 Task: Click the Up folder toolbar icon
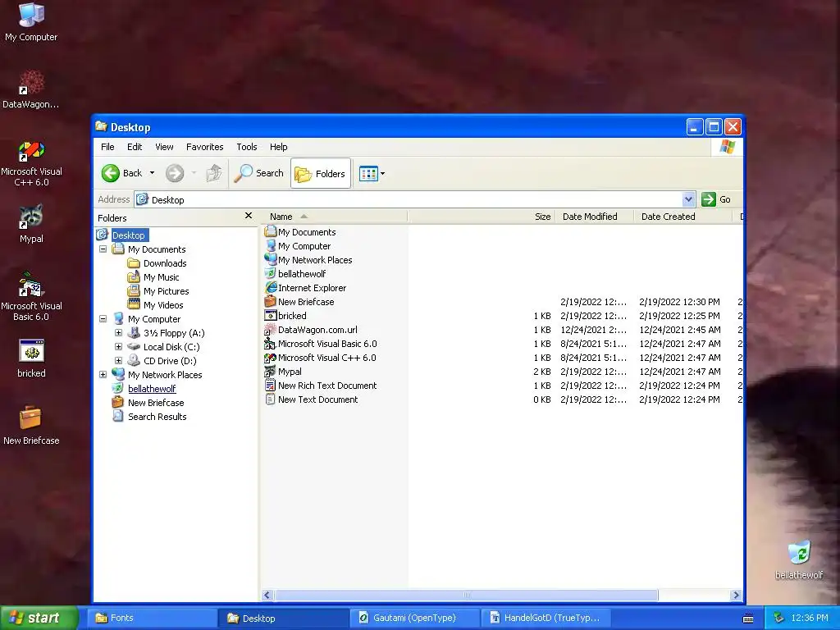pos(213,173)
